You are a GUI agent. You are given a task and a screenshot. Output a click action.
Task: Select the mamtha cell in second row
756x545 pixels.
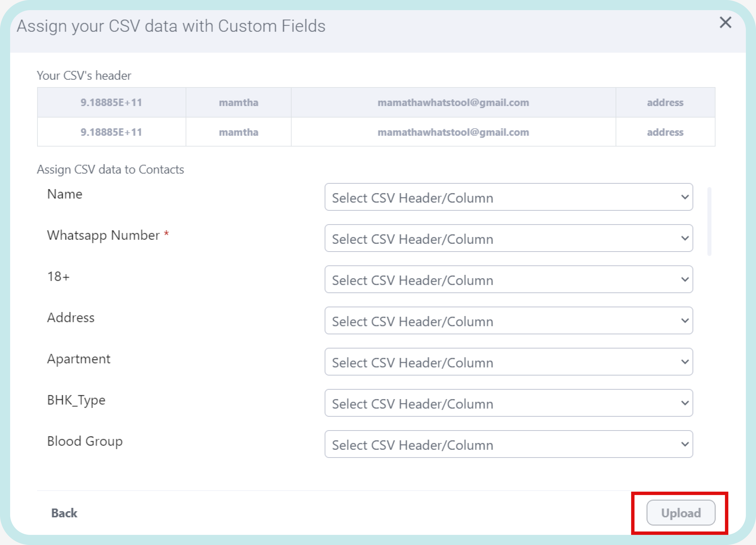(239, 132)
